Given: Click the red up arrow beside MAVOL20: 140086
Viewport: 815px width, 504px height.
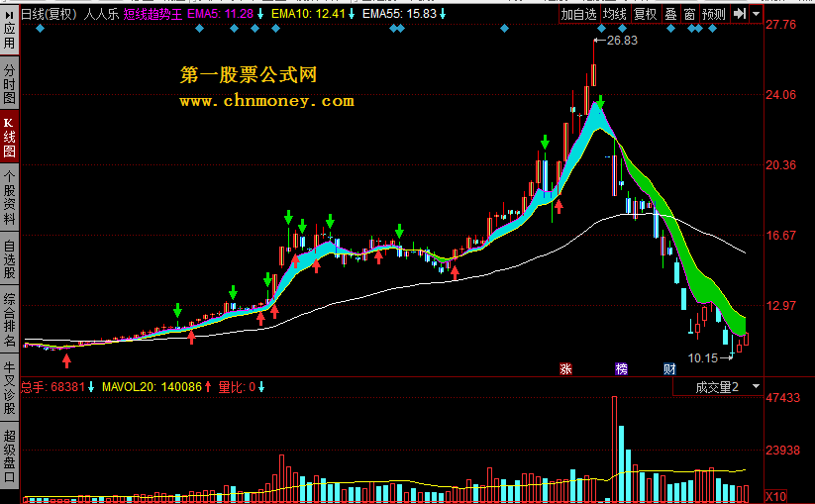Looking at the screenshot, I should pyautogui.click(x=208, y=387).
